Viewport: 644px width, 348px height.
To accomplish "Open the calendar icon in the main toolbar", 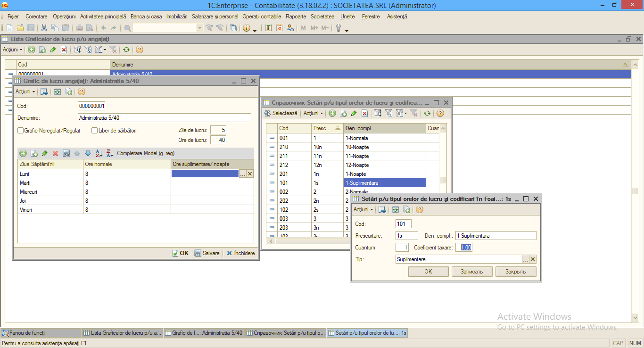I will click(x=279, y=28).
